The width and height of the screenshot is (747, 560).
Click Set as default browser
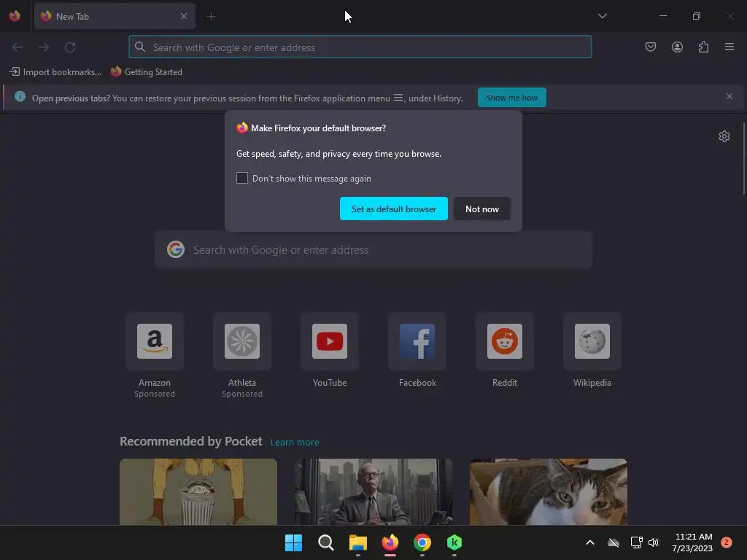coord(393,209)
